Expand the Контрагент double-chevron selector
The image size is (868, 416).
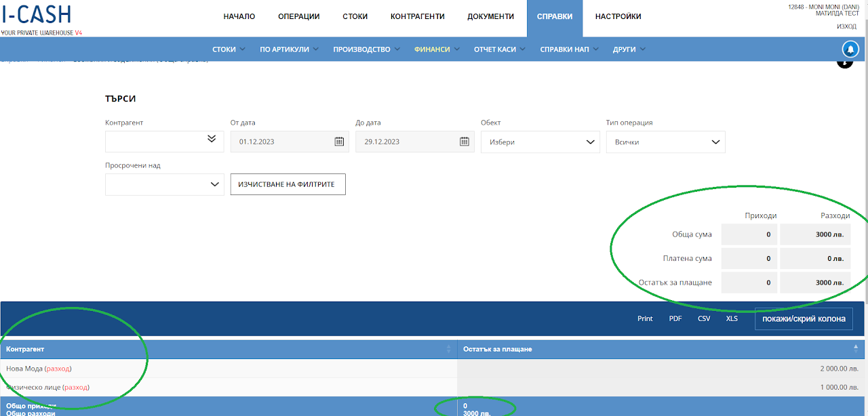[212, 138]
